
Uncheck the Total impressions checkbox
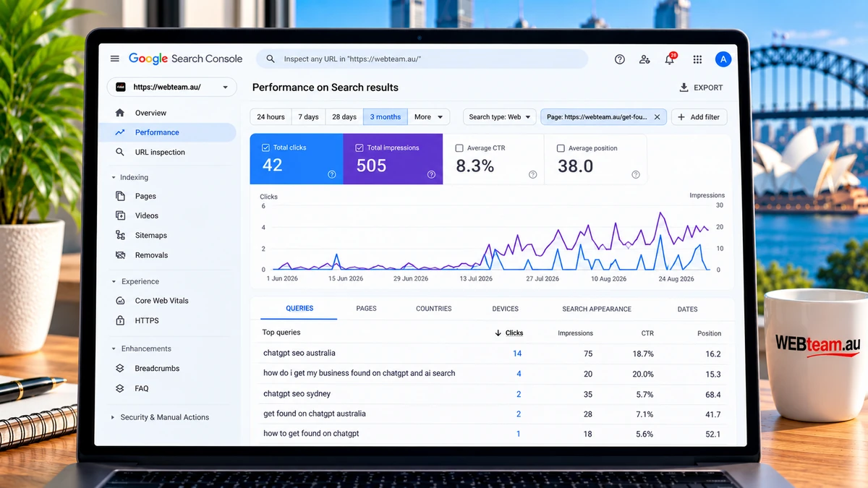(x=359, y=147)
